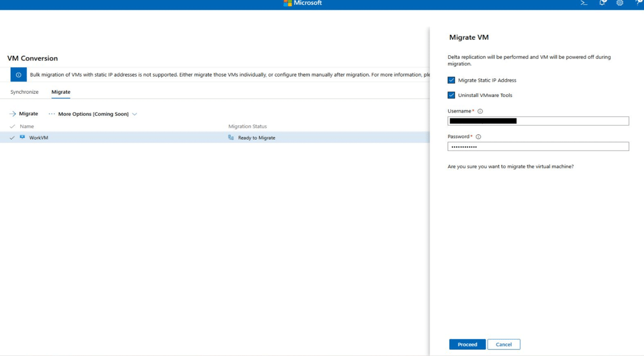The height and width of the screenshot is (356, 644).
Task: Click the info icon on the bulk migration banner
Action: (18, 74)
